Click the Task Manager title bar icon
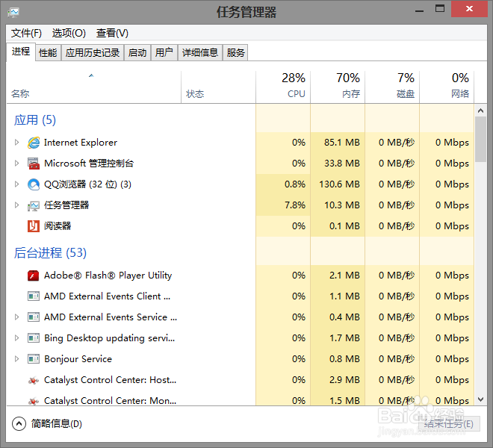This screenshot has height=448, width=493. pyautogui.click(x=13, y=12)
